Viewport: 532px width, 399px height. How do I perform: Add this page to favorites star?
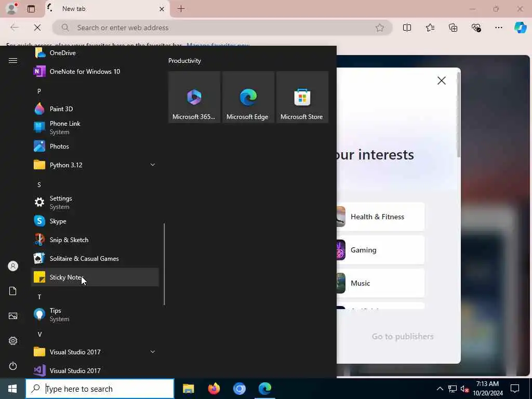[380, 28]
